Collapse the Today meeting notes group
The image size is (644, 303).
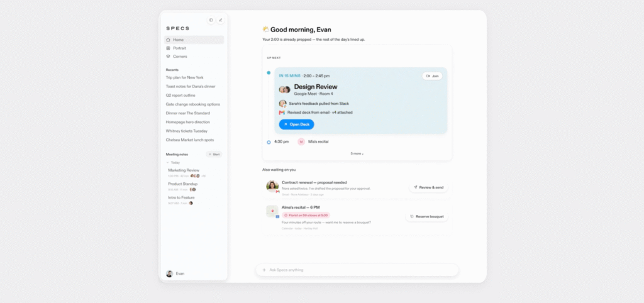pyautogui.click(x=167, y=163)
